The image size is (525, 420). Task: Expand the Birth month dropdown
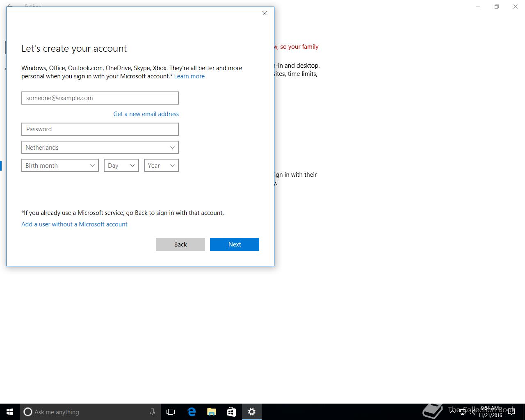[60, 165]
